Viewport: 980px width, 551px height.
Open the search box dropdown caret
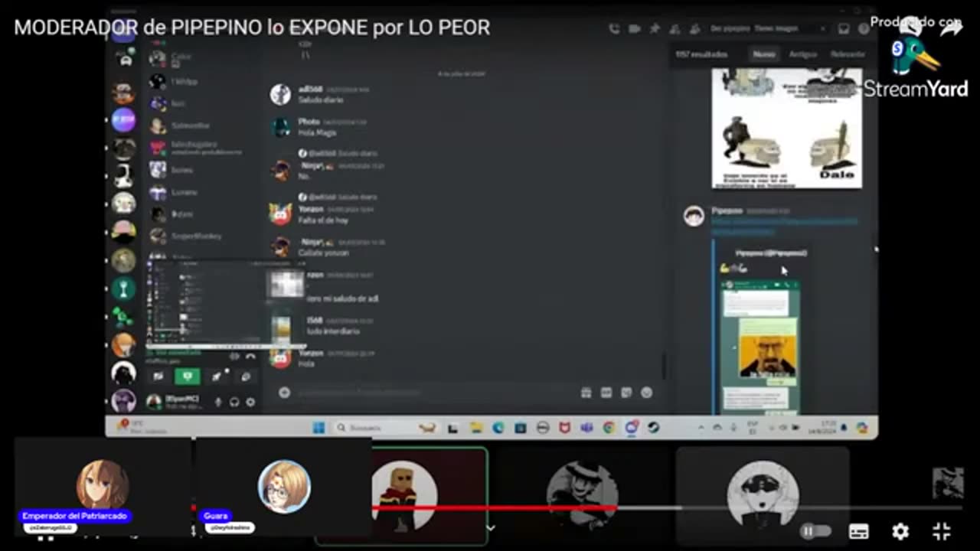click(823, 28)
